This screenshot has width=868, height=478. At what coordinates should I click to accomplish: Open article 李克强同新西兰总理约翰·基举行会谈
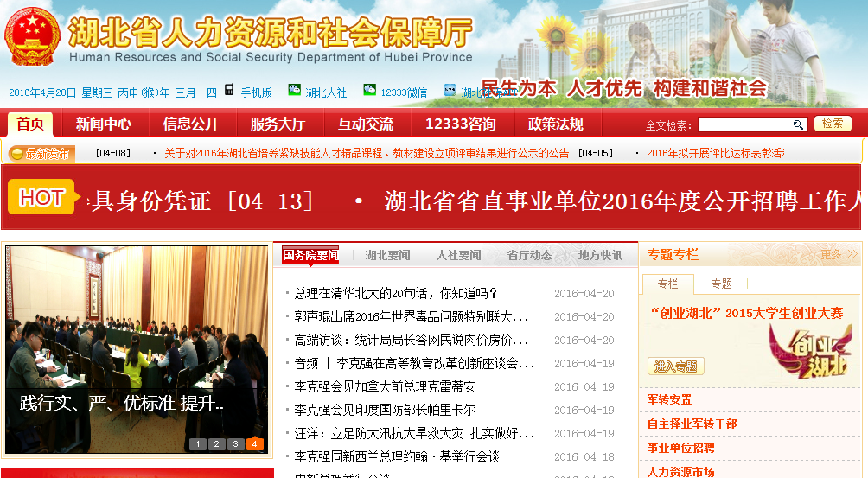point(397,456)
